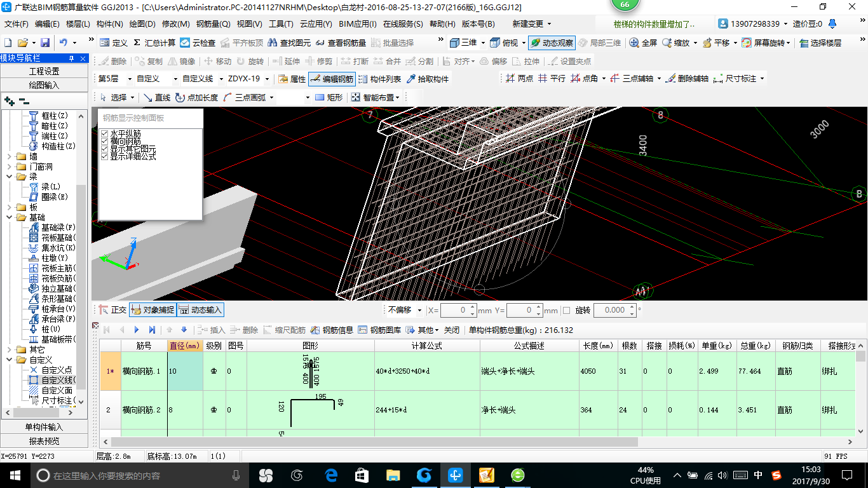Toggle 对象捕捉 object snap

(152, 310)
